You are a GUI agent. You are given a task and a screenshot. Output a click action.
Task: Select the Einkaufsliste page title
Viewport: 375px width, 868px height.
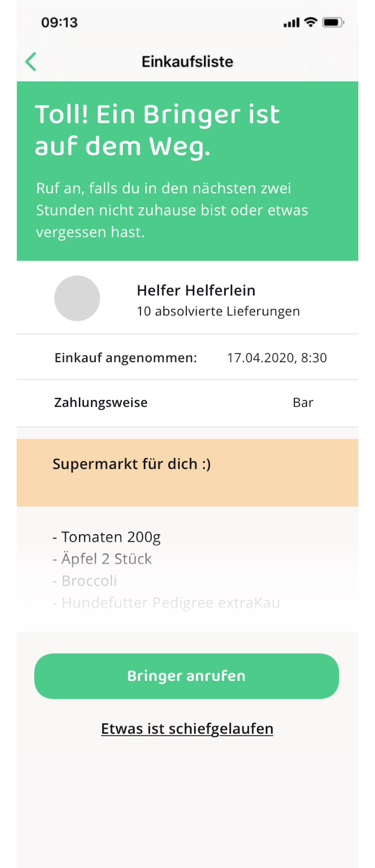tap(187, 62)
